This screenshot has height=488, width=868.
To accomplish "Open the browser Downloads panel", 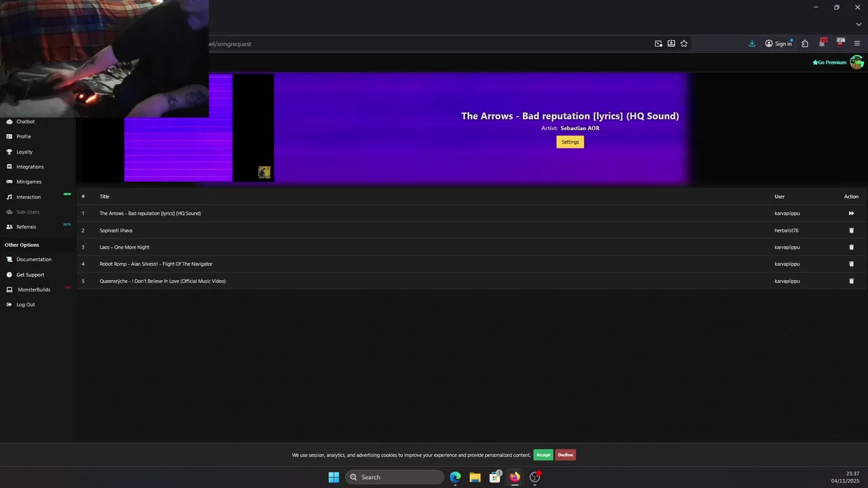I will (752, 43).
